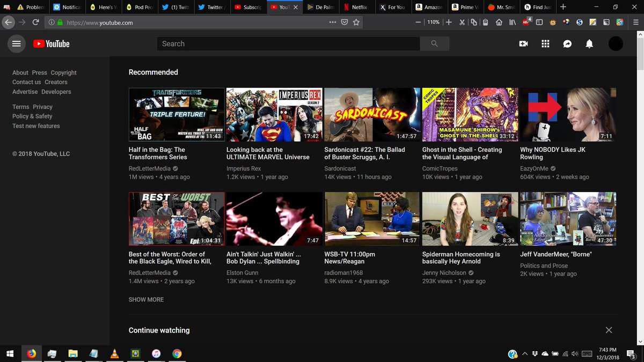Viewport: 644px width, 362px height.
Task: Zoom out with the minus button
Action: click(419, 23)
